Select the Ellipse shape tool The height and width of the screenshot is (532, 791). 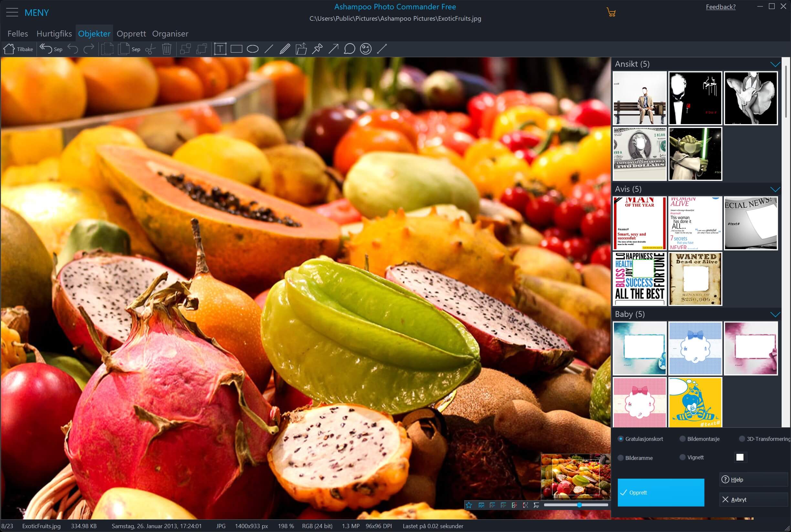coord(252,49)
